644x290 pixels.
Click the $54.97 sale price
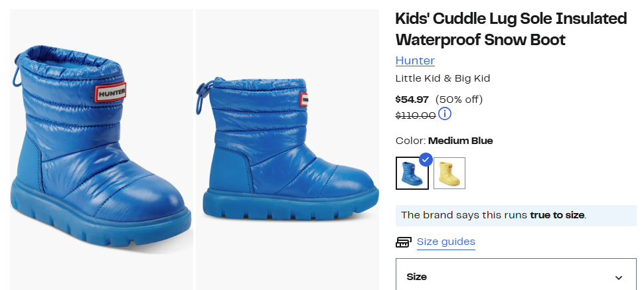pos(412,100)
